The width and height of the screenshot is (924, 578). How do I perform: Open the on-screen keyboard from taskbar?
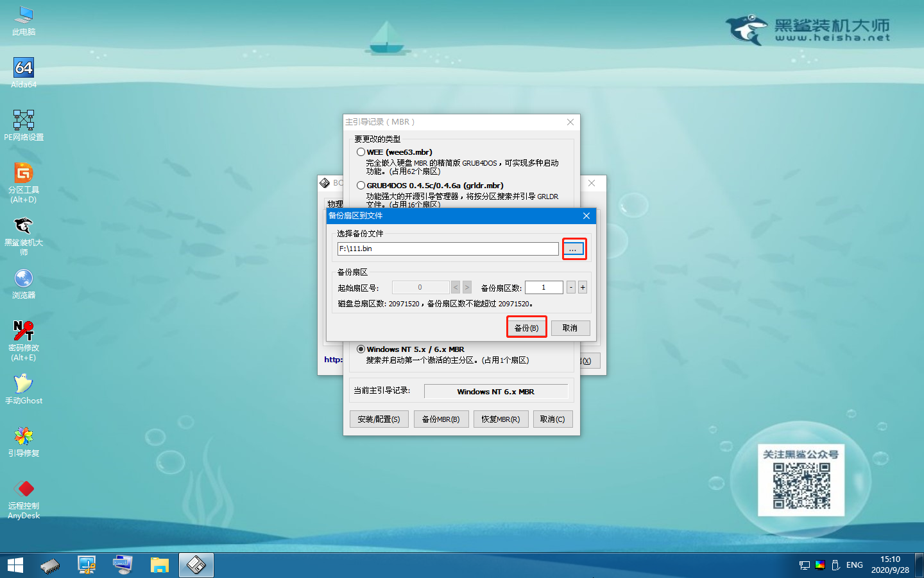pyautogui.click(x=123, y=565)
